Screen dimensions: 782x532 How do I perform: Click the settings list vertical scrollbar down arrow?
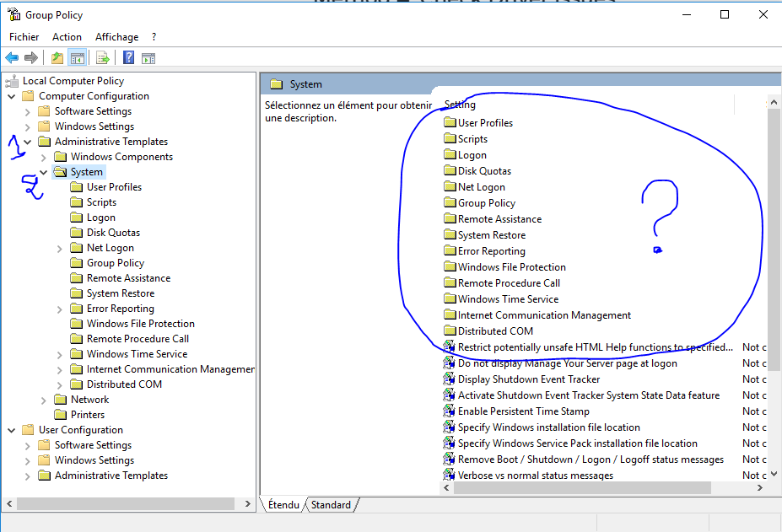[x=774, y=474]
